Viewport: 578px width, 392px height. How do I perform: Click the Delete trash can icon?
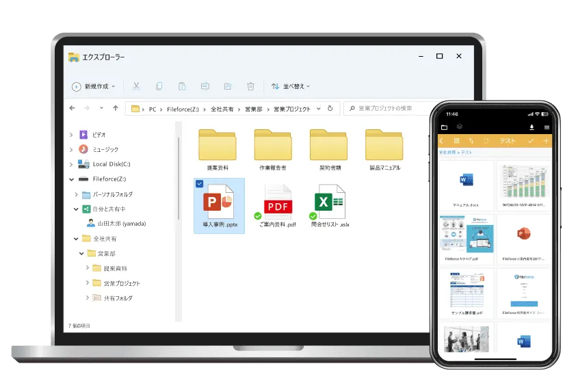click(x=250, y=86)
